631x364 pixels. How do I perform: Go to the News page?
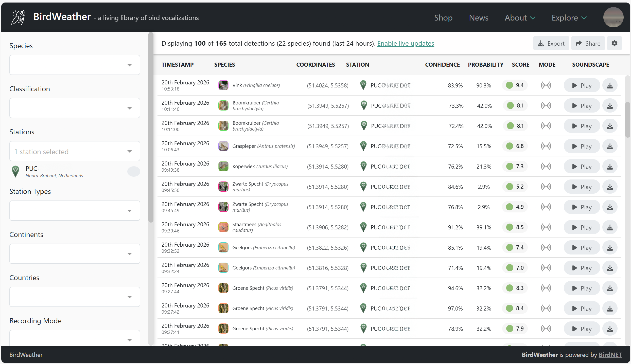[478, 18]
